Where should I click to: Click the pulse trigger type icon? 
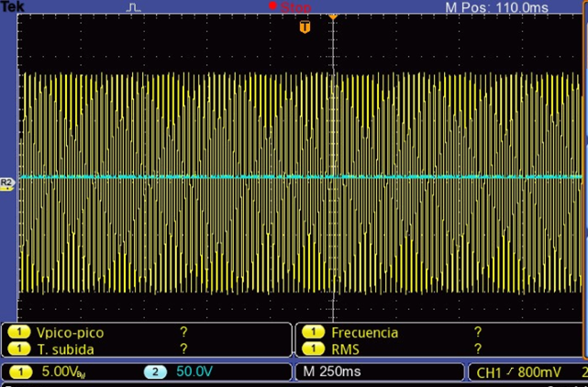[133, 7]
